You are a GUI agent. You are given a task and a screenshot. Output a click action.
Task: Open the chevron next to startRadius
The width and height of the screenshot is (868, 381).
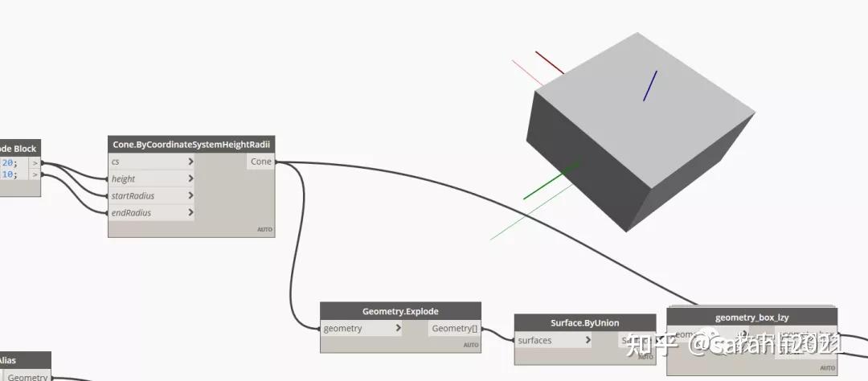click(190, 195)
